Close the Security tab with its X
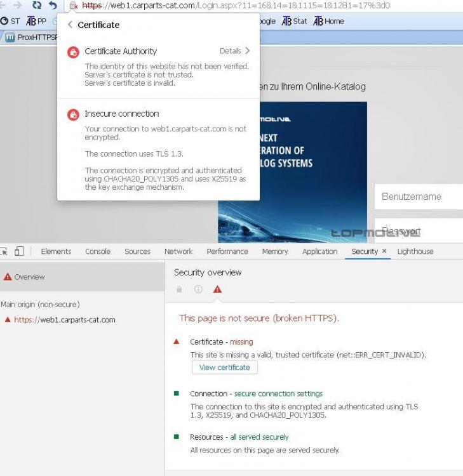463x476 pixels. [x=384, y=251]
